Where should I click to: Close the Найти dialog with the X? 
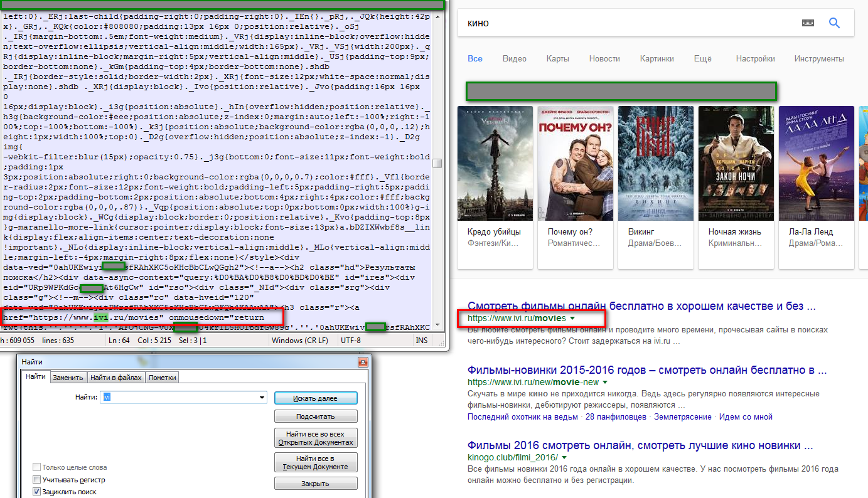point(362,363)
